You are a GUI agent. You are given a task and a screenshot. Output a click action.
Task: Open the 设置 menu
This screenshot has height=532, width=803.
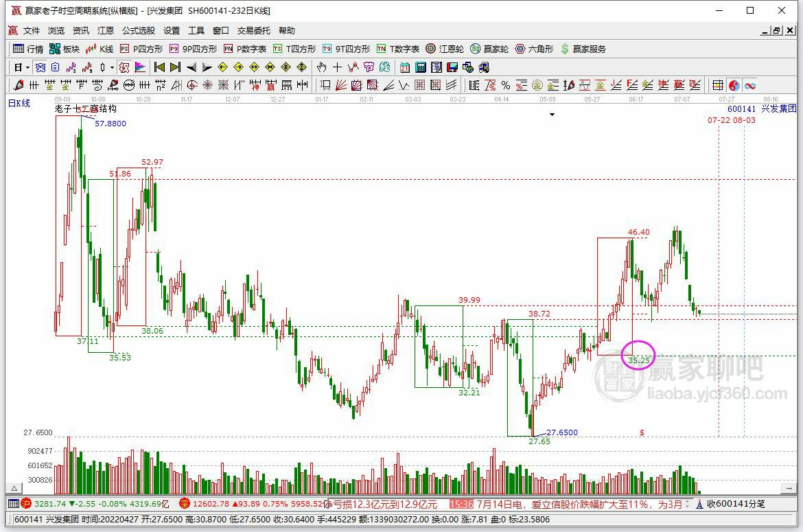click(x=172, y=31)
